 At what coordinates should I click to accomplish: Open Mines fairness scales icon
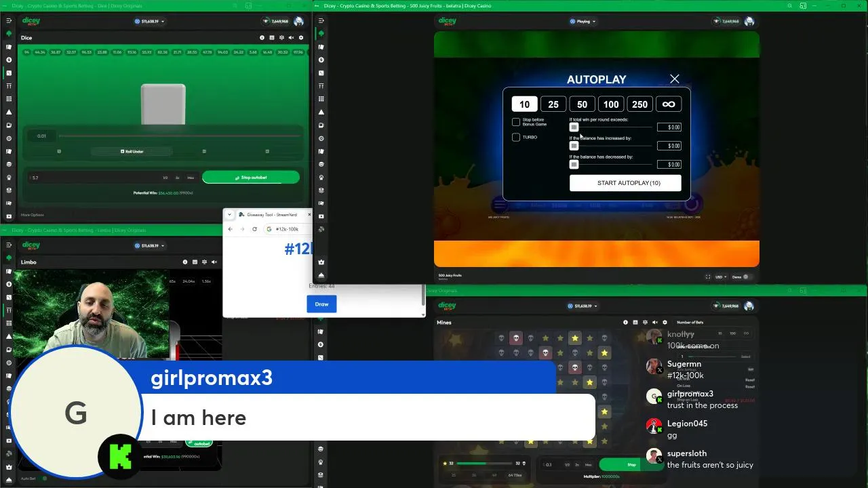(645, 323)
